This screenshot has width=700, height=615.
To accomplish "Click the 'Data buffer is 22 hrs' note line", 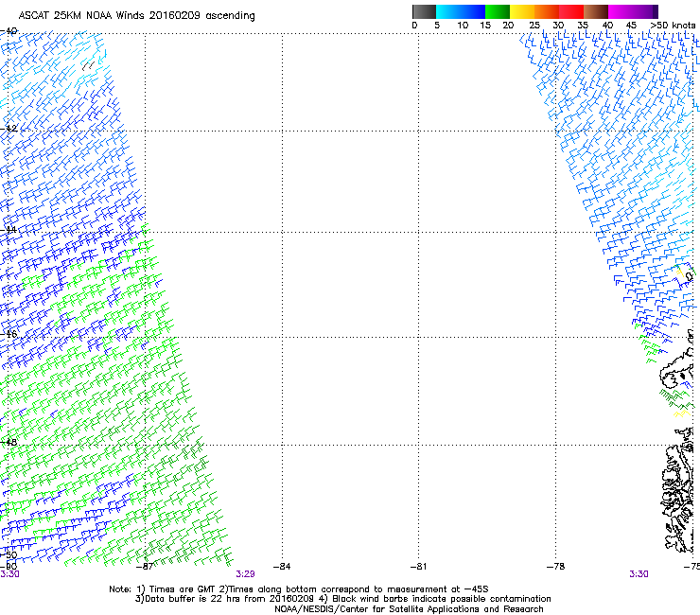I will tap(342, 599).
